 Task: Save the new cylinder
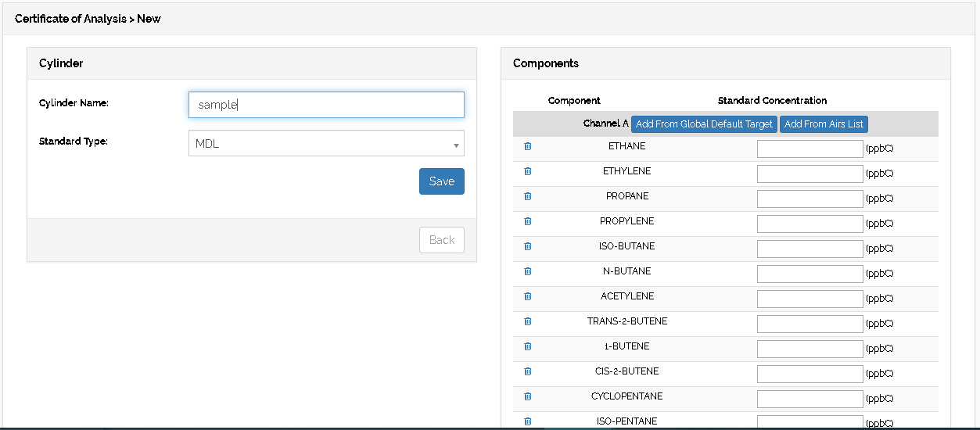[441, 181]
